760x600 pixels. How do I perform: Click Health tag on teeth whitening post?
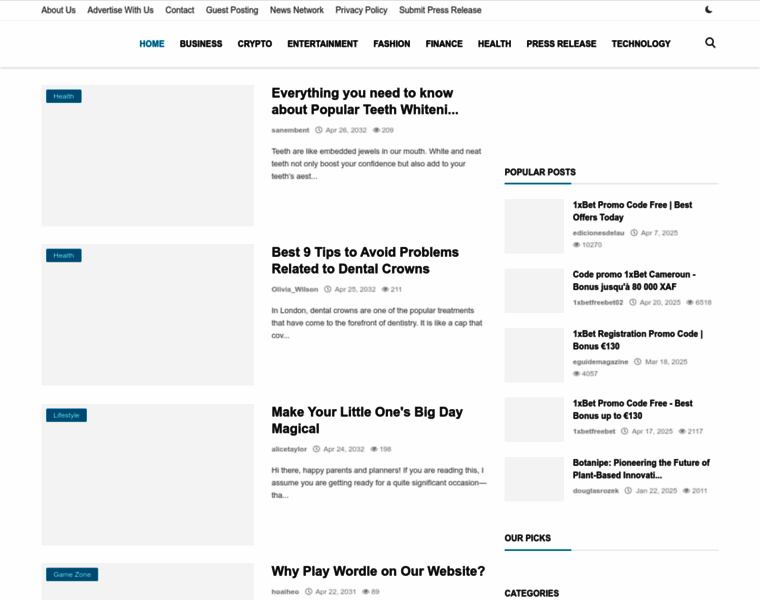click(x=63, y=96)
